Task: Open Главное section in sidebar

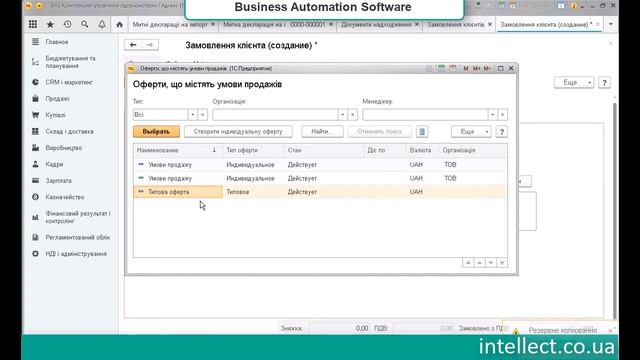Action: [x=57, y=42]
